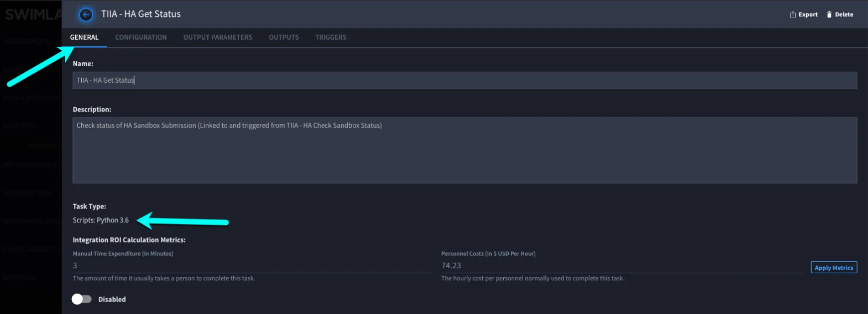Select the Triggers tab
Viewport: 868px width, 314px height.
pyautogui.click(x=331, y=37)
